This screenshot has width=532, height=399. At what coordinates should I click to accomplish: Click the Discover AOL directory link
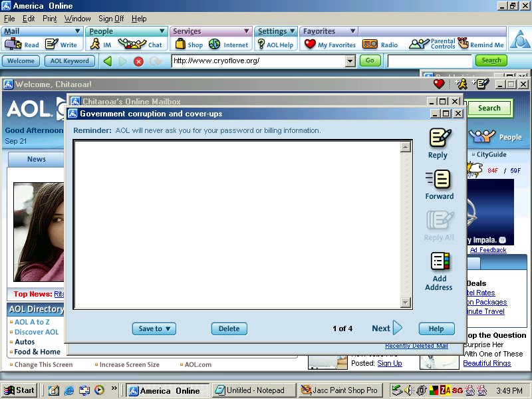click(x=37, y=332)
